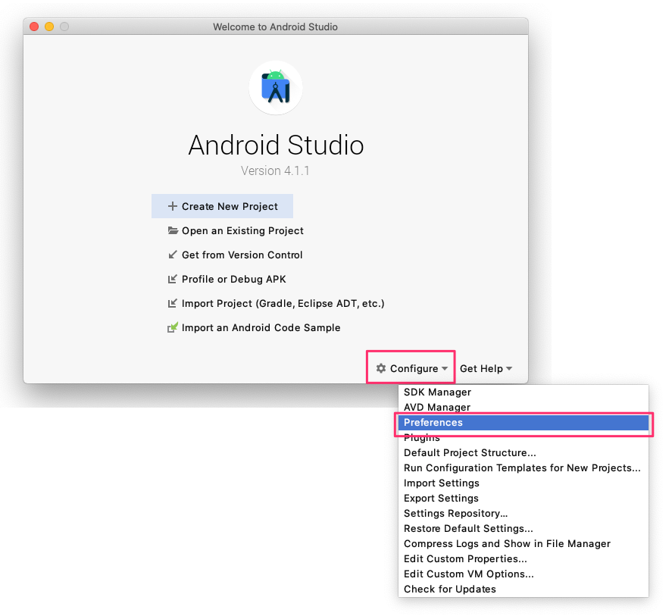
Task: Close the Welcome to Android Studio window
Action: pyautogui.click(x=34, y=27)
